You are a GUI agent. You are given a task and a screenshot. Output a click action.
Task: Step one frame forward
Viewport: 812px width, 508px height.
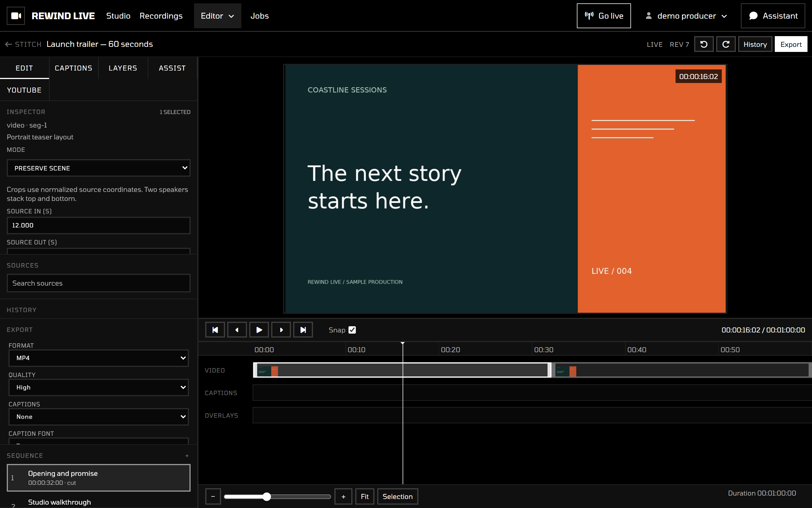pos(281,330)
